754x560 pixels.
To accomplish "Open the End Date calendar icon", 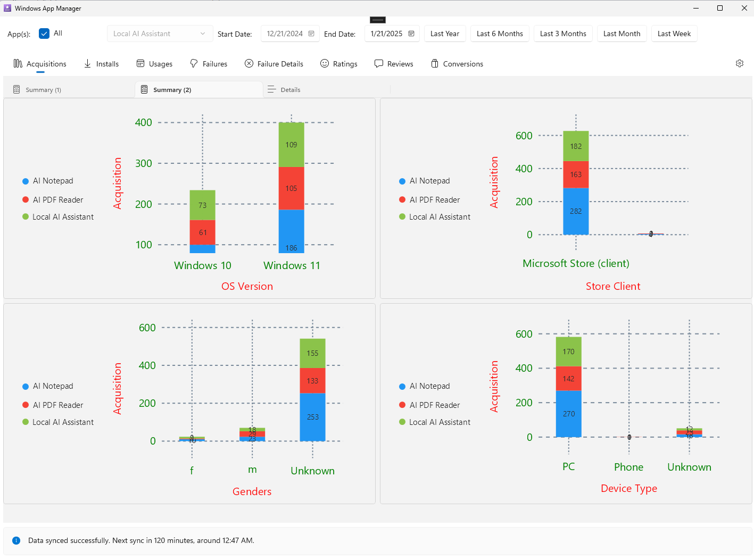I will 411,34.
